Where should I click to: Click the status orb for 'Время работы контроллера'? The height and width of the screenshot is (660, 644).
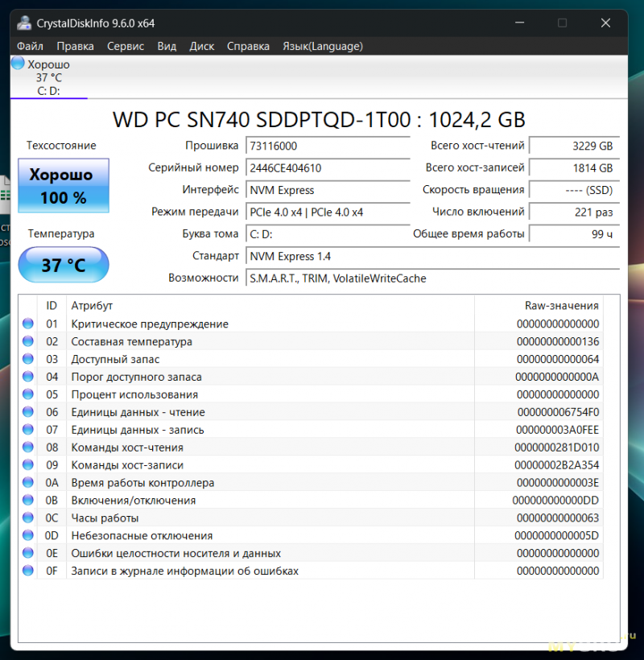[x=28, y=482]
